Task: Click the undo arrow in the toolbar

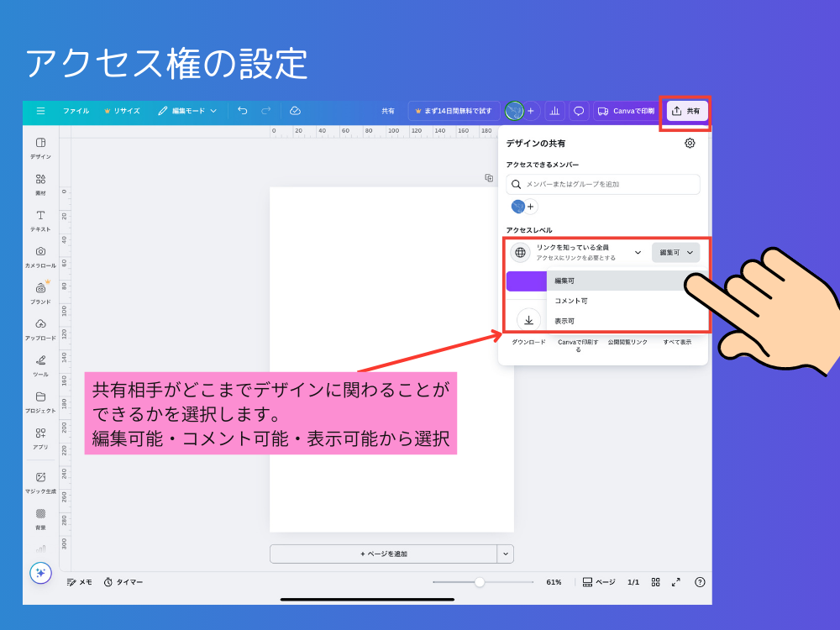Action: pyautogui.click(x=243, y=110)
